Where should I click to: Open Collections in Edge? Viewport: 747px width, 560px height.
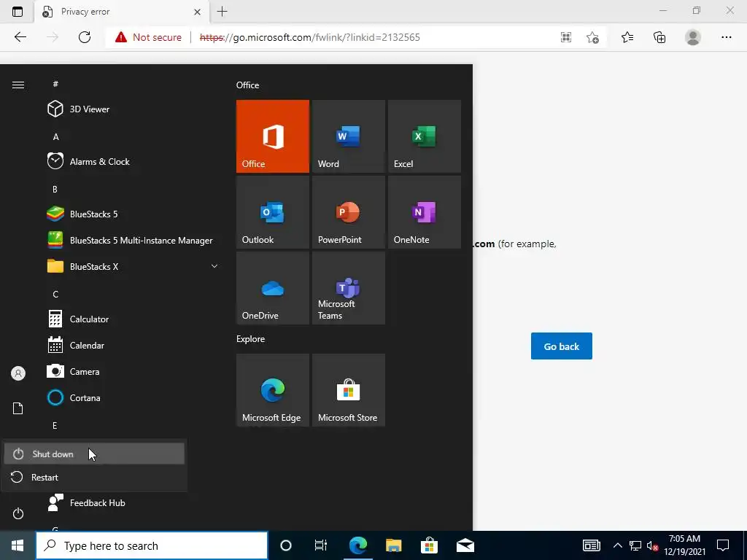pos(659,37)
